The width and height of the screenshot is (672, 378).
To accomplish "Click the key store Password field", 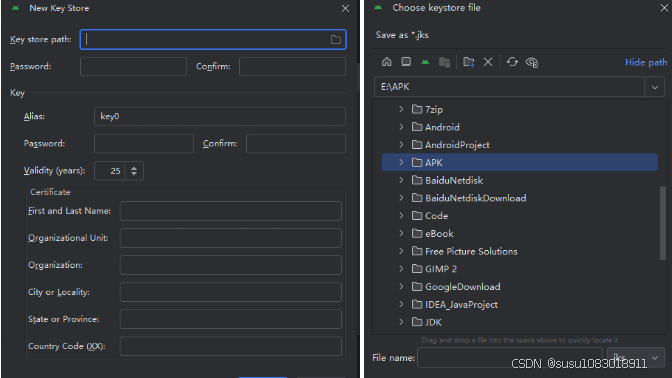I will point(133,66).
